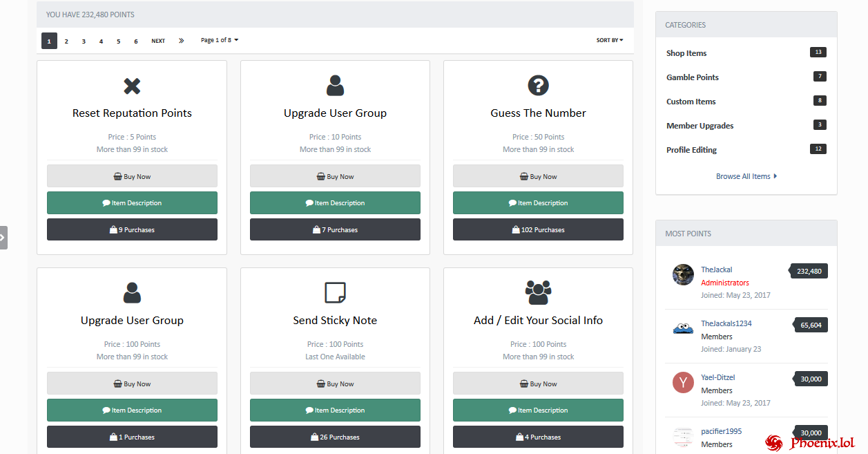The width and height of the screenshot is (868, 454).
Task: Open Item Description for Send Sticky Note
Action: click(335, 410)
